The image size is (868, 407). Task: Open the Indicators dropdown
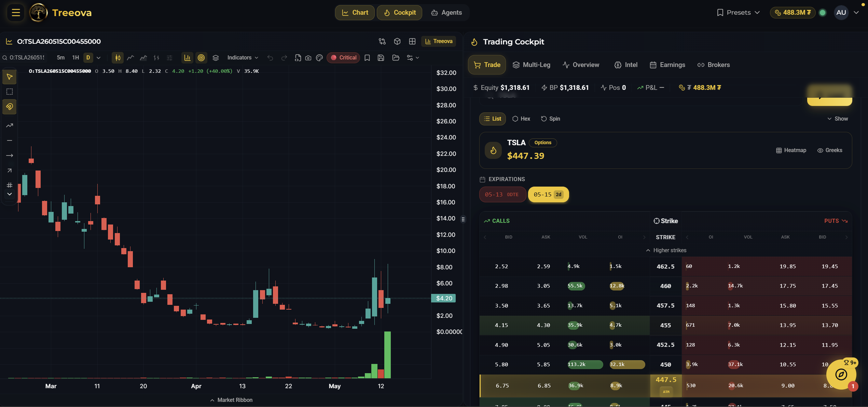[x=243, y=58]
